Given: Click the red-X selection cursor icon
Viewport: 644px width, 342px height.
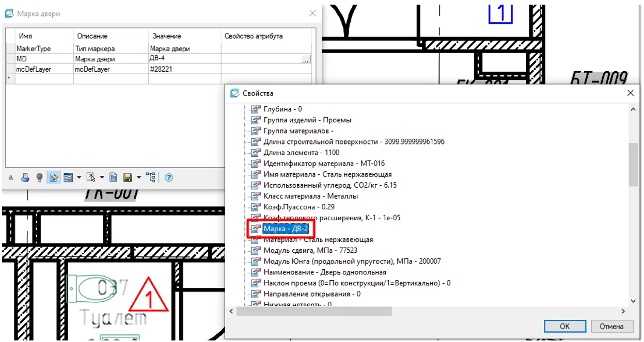Looking at the screenshot, I should pyautogui.click(x=91, y=177).
